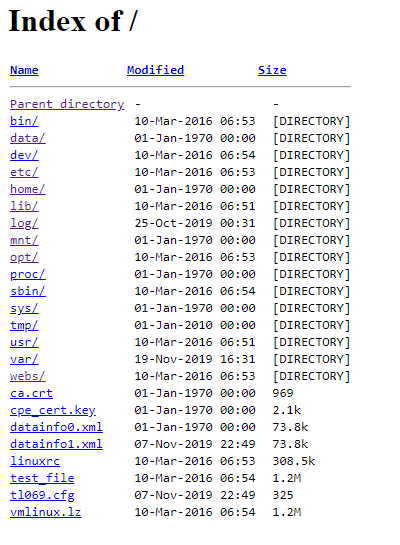Viewport: 400px width, 545px height.
Task: Open the bin/ directory
Action: coord(24,121)
